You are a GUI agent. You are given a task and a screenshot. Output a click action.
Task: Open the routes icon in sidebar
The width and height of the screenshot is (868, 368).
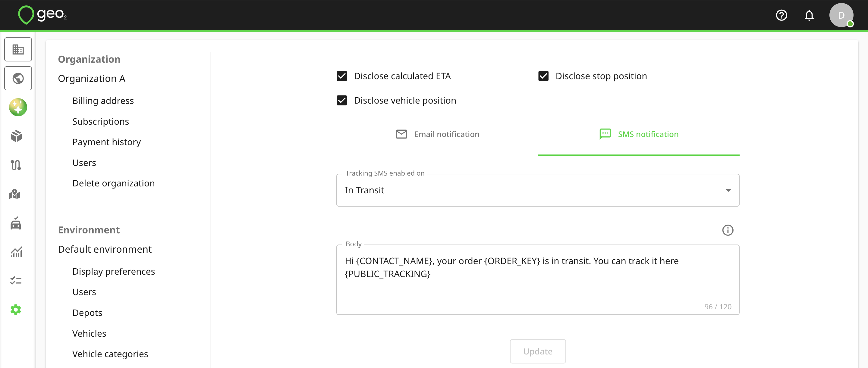16,165
